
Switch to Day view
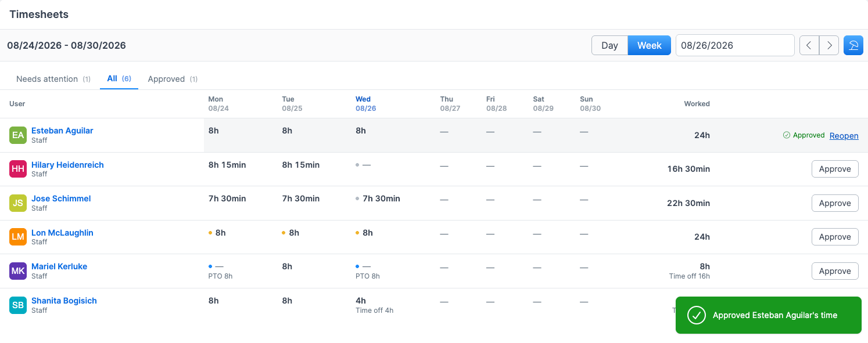click(x=609, y=45)
